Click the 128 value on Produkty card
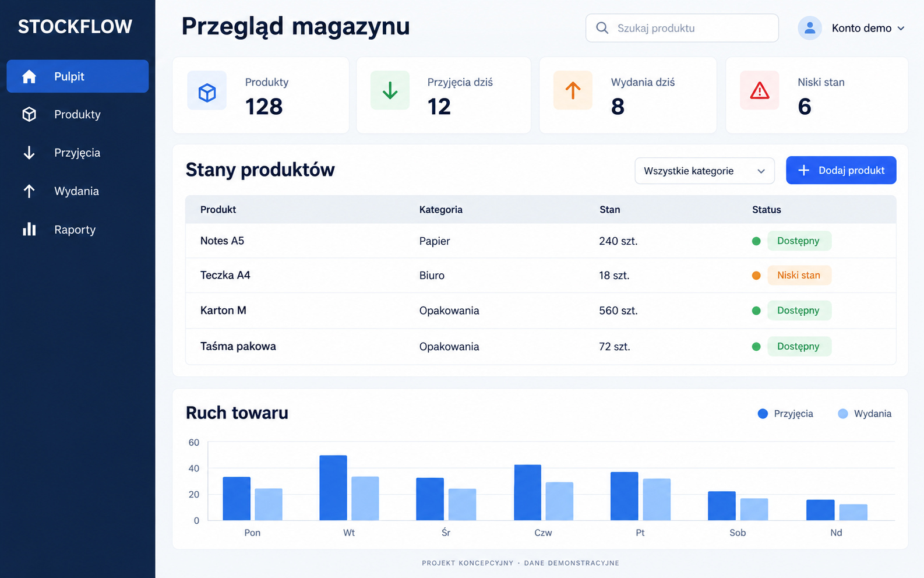Viewport: 924px width, 578px height. tap(264, 107)
